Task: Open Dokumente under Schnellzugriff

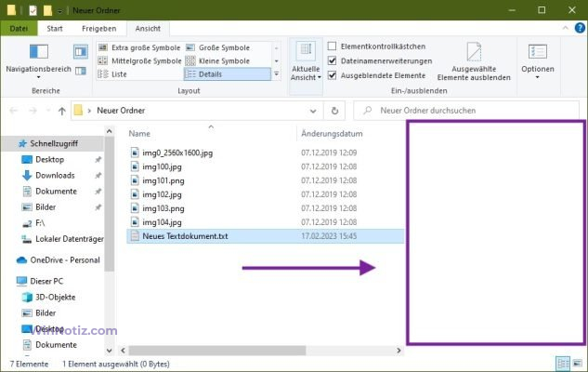Action: click(x=56, y=191)
